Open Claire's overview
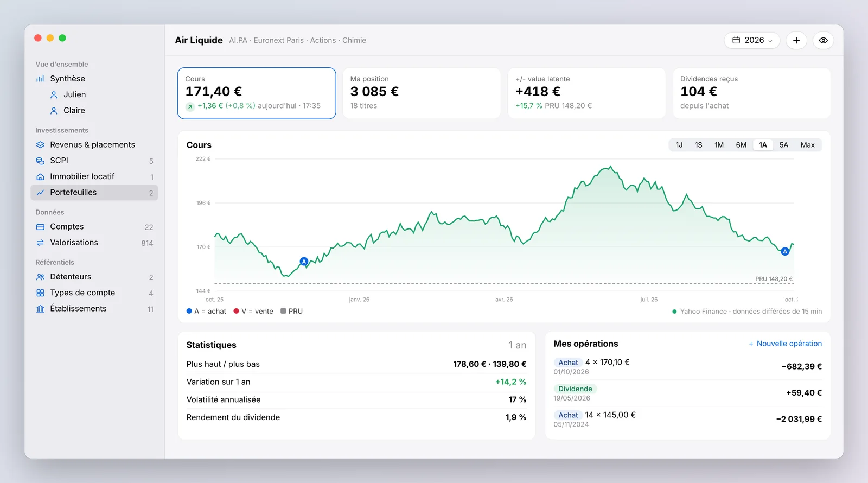Image resolution: width=868 pixels, height=483 pixels. point(94,111)
